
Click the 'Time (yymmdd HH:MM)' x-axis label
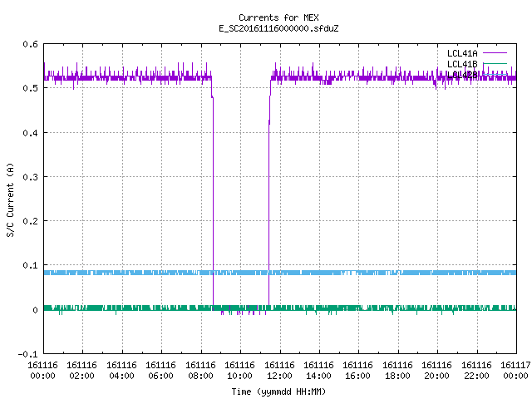(278, 392)
